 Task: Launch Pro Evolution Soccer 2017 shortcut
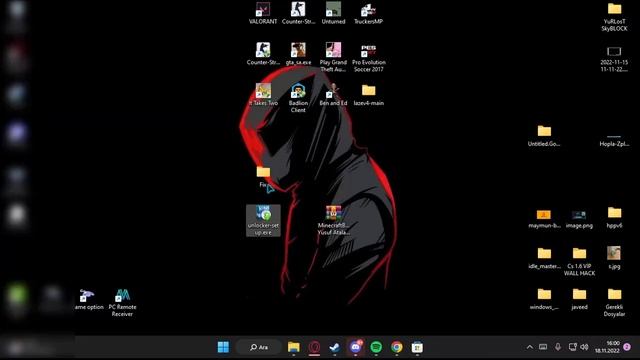369,57
